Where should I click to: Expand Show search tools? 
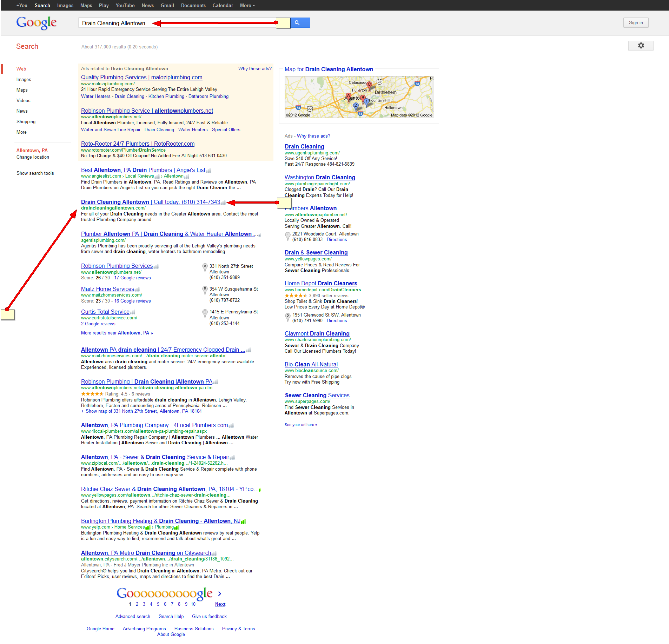pyautogui.click(x=35, y=173)
